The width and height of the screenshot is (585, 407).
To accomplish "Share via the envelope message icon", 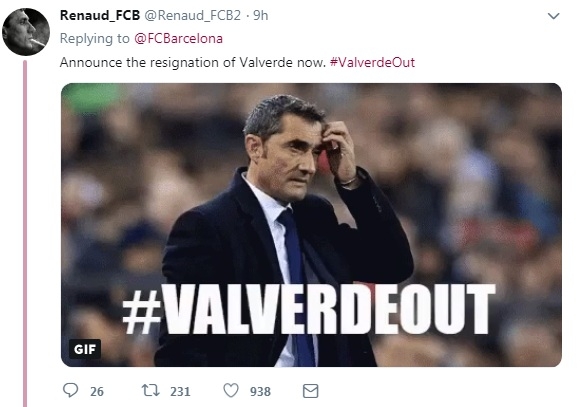I will tap(310, 391).
